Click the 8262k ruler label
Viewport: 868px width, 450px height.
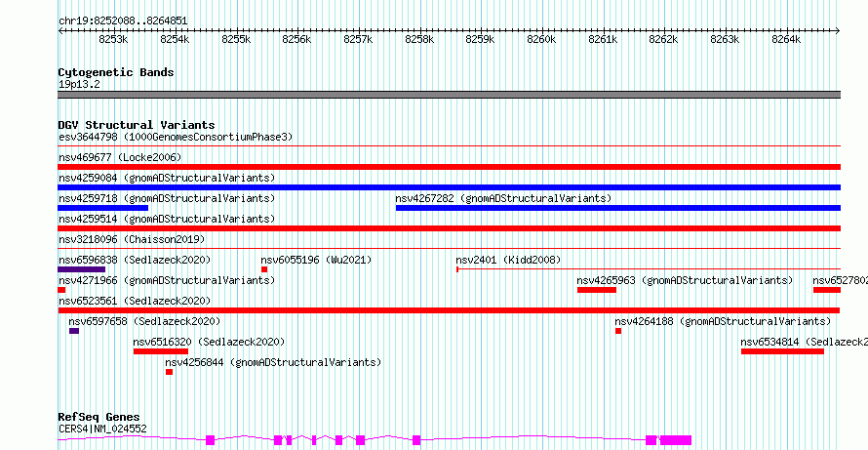pyautogui.click(x=664, y=39)
